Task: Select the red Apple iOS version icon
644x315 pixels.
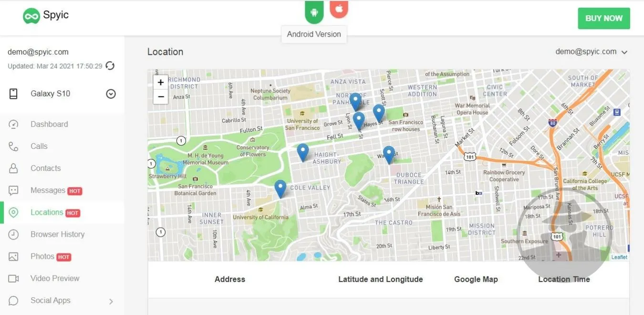Action: click(339, 9)
